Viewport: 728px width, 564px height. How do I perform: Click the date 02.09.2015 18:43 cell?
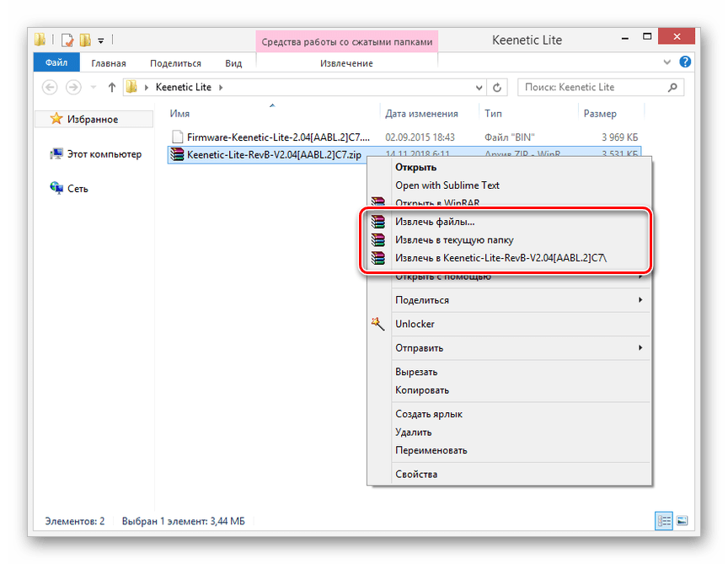point(420,137)
